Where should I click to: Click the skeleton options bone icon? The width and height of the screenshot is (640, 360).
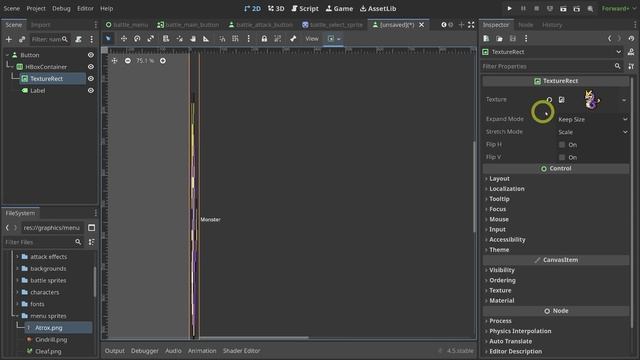coord(293,38)
